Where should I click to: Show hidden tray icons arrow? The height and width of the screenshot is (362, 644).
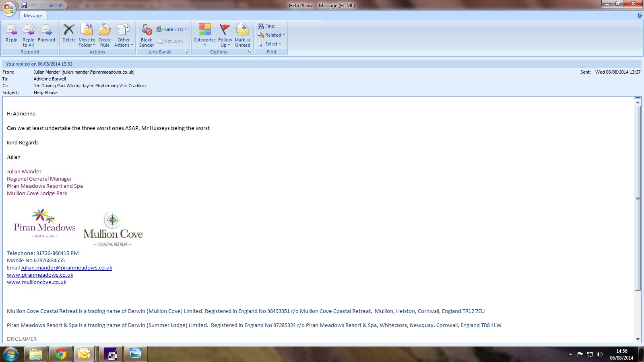pos(570,354)
